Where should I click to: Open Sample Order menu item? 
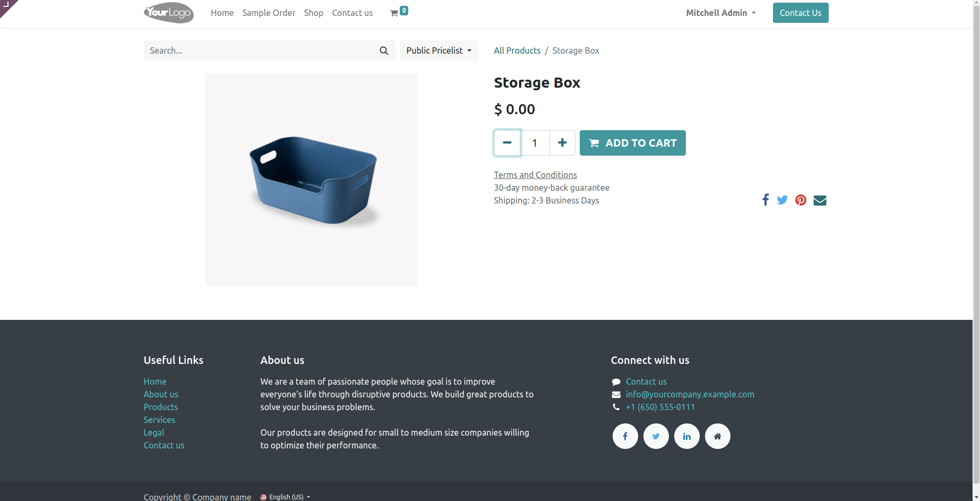pyautogui.click(x=269, y=13)
